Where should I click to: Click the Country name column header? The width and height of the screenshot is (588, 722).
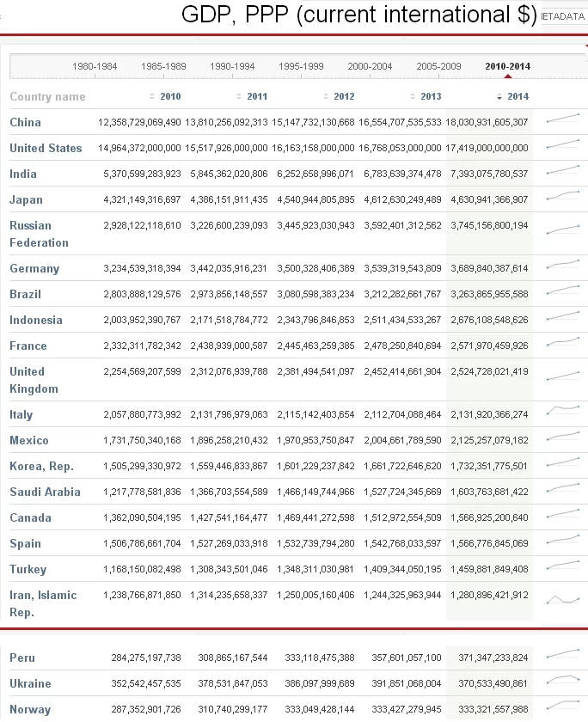pos(47,96)
